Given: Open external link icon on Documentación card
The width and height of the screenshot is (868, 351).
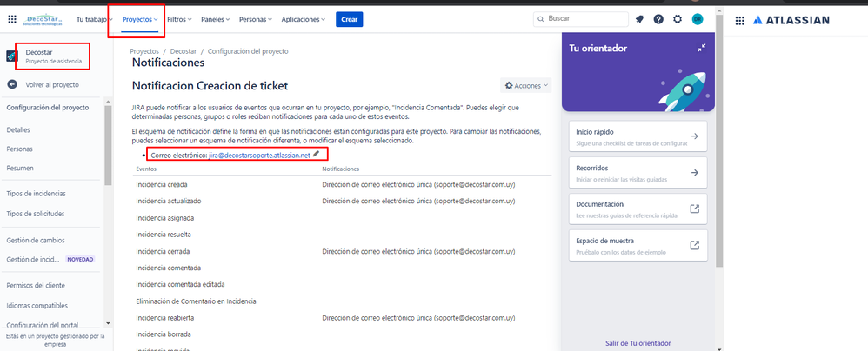Looking at the screenshot, I should (x=695, y=209).
